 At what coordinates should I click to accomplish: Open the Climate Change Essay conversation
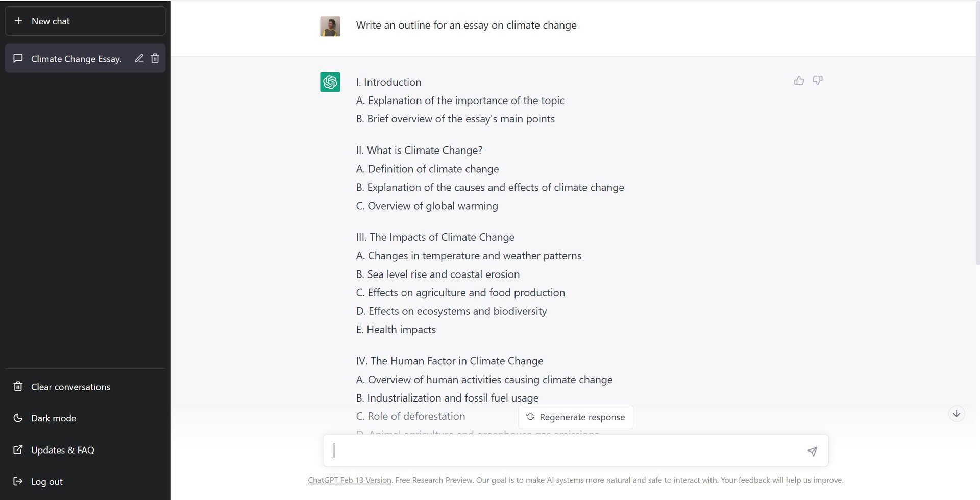coord(76,59)
